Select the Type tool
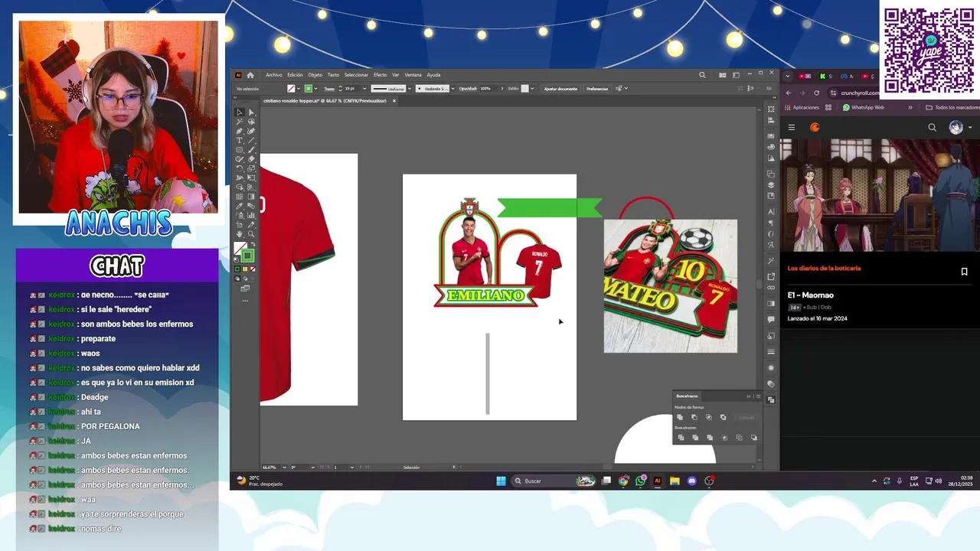Viewport: 980px width, 551px height. [240, 140]
